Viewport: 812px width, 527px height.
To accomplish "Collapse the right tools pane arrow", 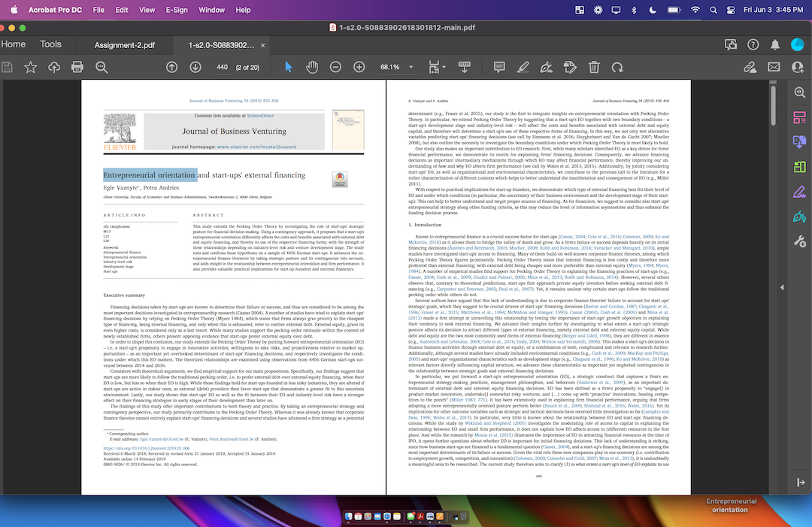I will [782, 287].
